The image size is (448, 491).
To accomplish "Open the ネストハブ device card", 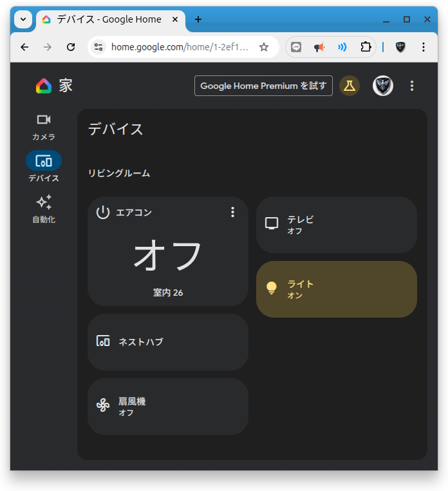I will tap(168, 342).
